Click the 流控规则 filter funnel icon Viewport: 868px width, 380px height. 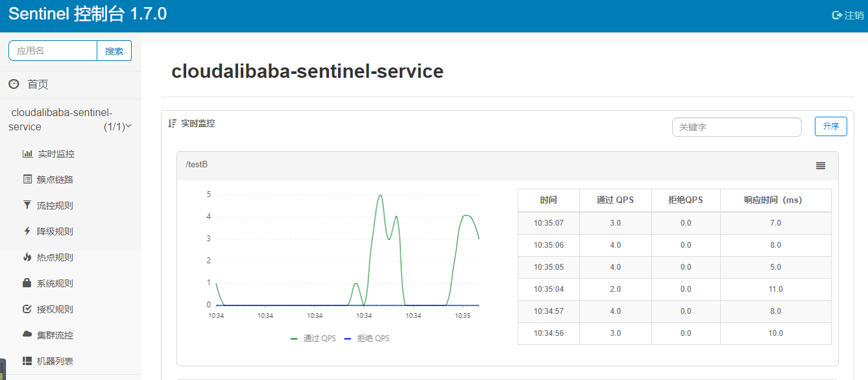(27, 206)
